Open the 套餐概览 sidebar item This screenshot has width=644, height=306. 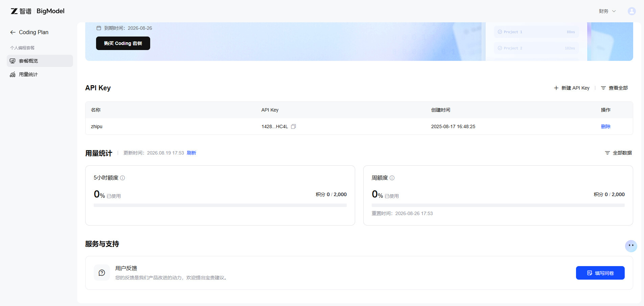tap(40, 61)
